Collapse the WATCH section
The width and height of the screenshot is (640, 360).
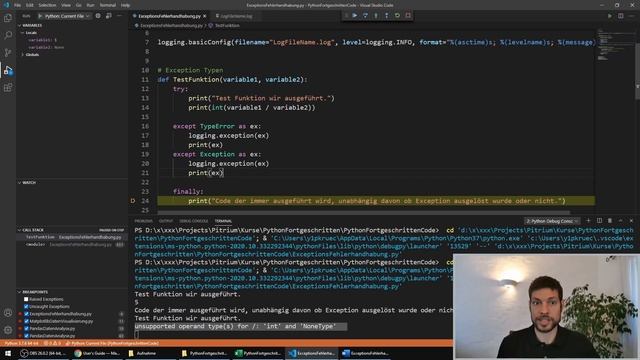tap(27, 183)
